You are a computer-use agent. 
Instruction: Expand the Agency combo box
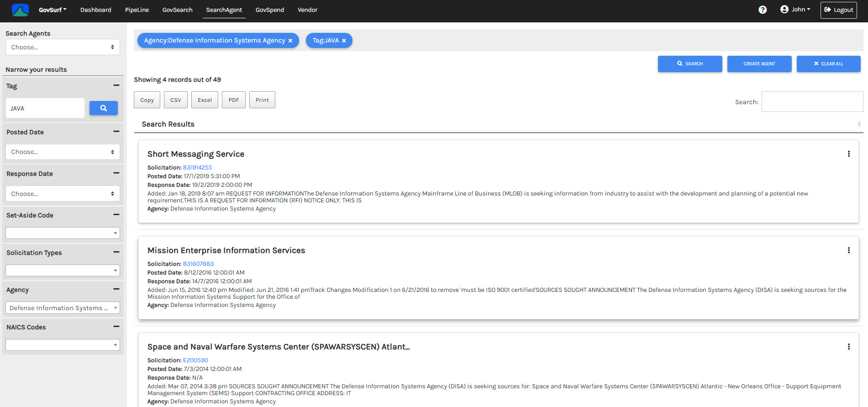63,308
